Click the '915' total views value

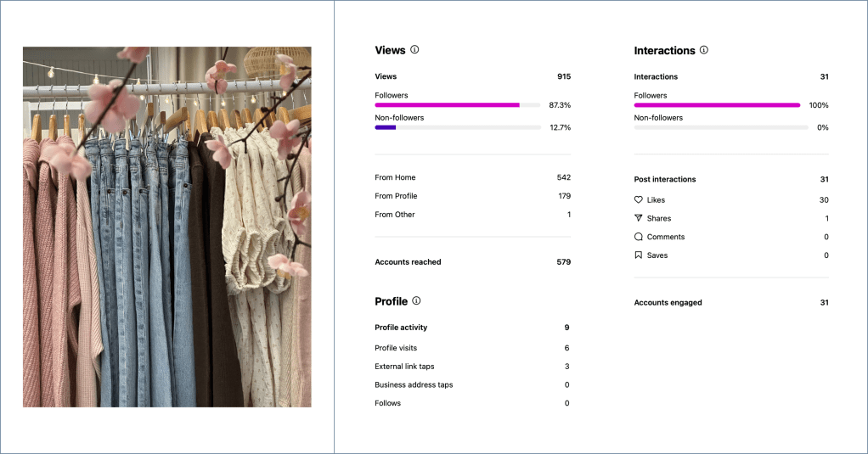coord(564,76)
